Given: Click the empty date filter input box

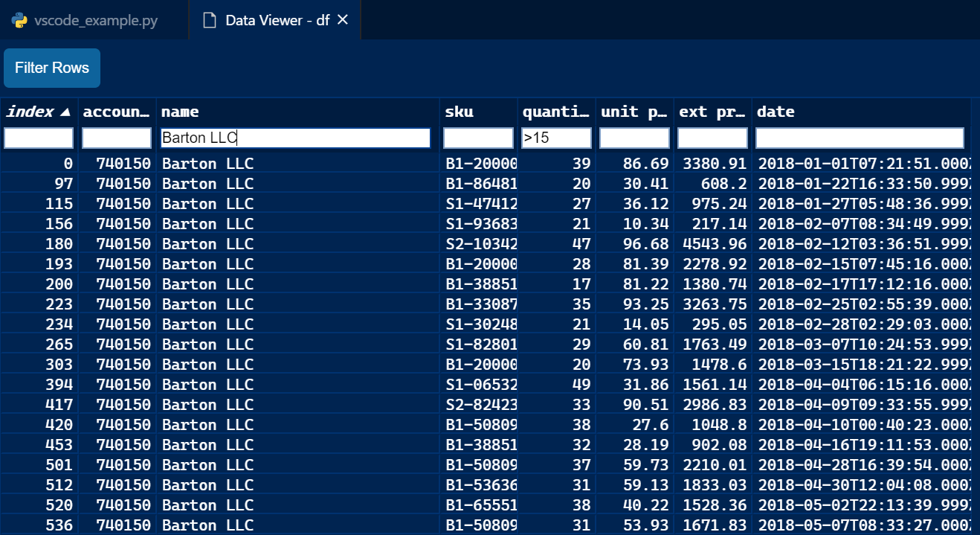Looking at the screenshot, I should 859,138.
